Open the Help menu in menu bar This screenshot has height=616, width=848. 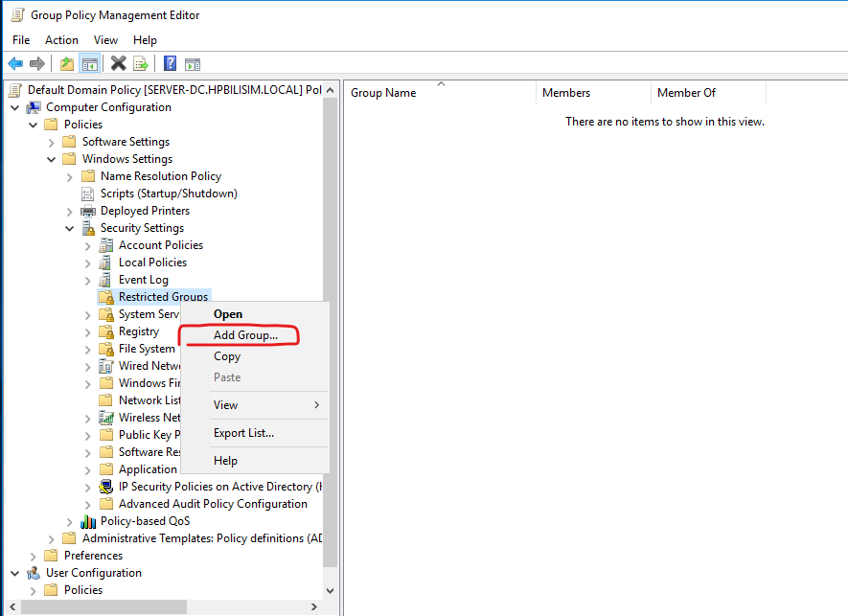(x=145, y=40)
